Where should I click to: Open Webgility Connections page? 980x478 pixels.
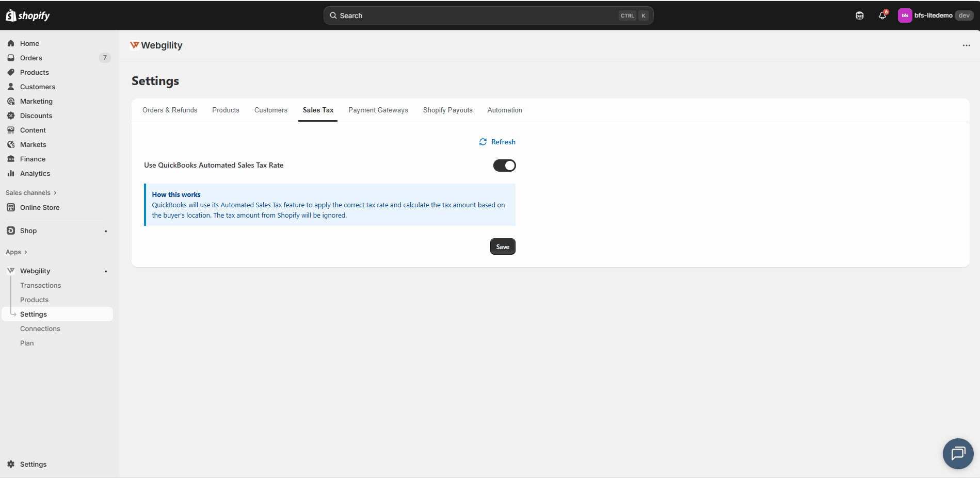click(40, 328)
